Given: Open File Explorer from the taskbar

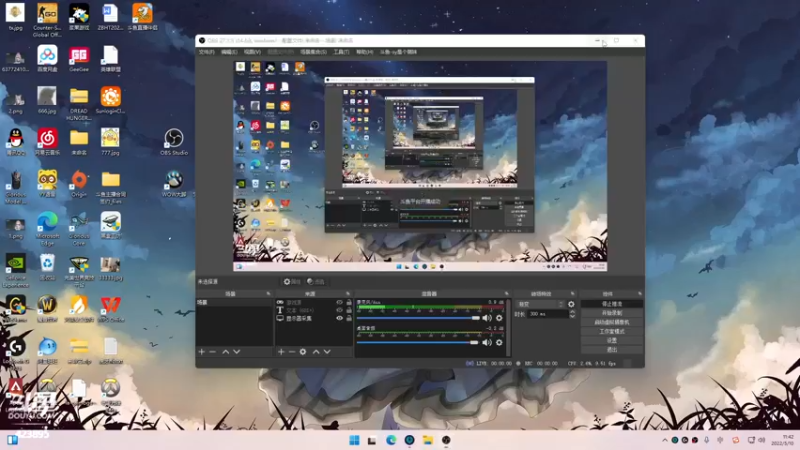Looking at the screenshot, I should click(428, 440).
